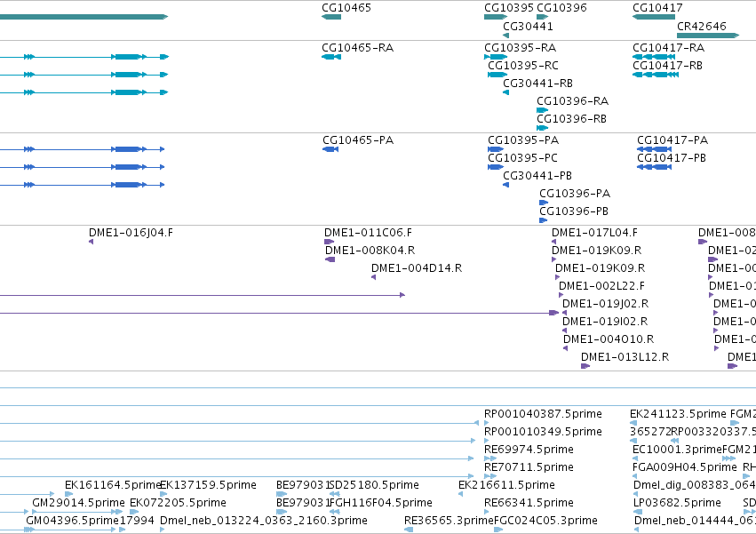Select protein CG10396-PA label
Image resolution: width=756 pixels, height=534 pixels.
click(x=575, y=194)
